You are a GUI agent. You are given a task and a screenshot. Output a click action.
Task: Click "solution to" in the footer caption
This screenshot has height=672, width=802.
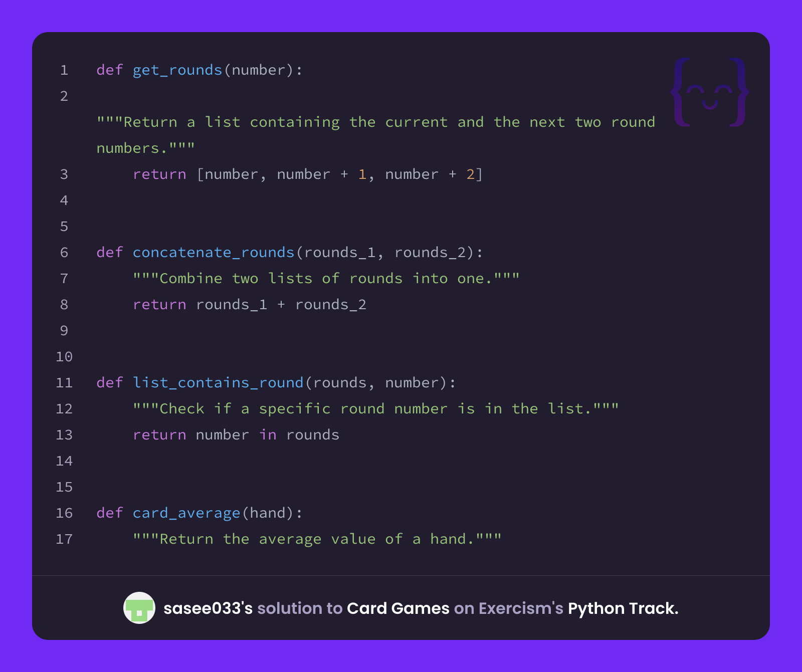pyautogui.click(x=300, y=608)
